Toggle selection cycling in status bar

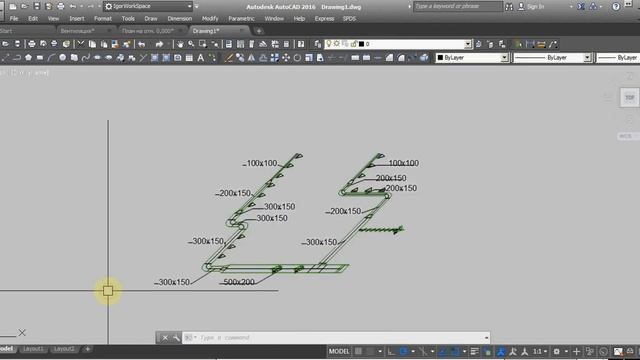(487, 351)
